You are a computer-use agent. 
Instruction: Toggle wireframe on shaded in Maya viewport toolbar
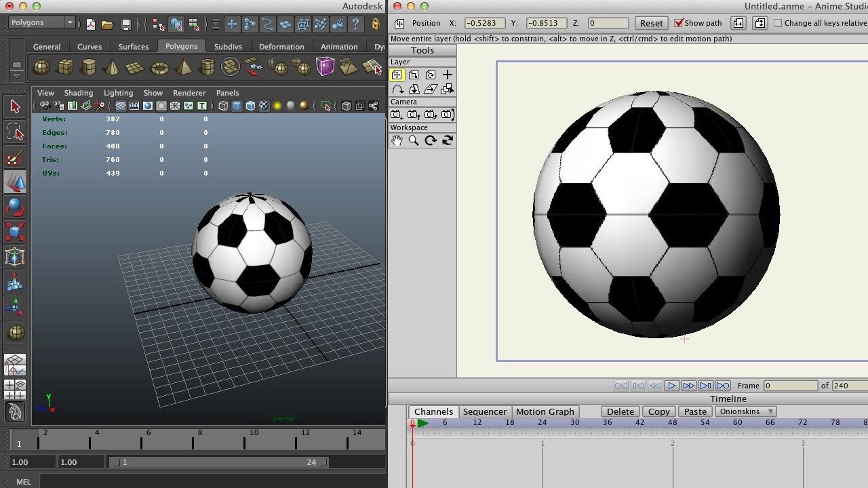(250, 106)
